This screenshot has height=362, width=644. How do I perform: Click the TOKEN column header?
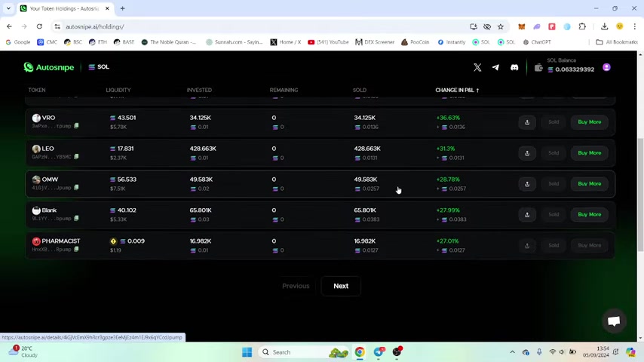click(x=37, y=90)
